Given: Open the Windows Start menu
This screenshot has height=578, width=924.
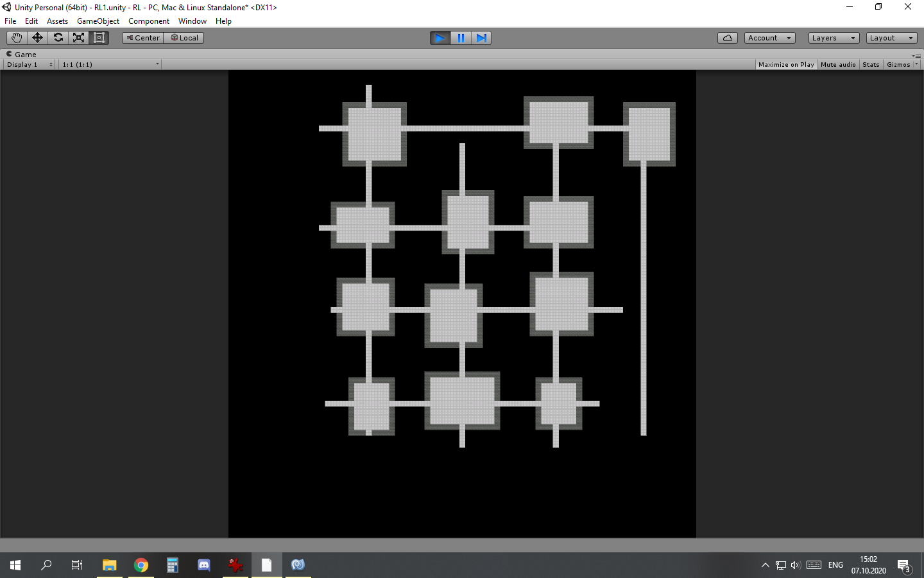Looking at the screenshot, I should coord(15,565).
